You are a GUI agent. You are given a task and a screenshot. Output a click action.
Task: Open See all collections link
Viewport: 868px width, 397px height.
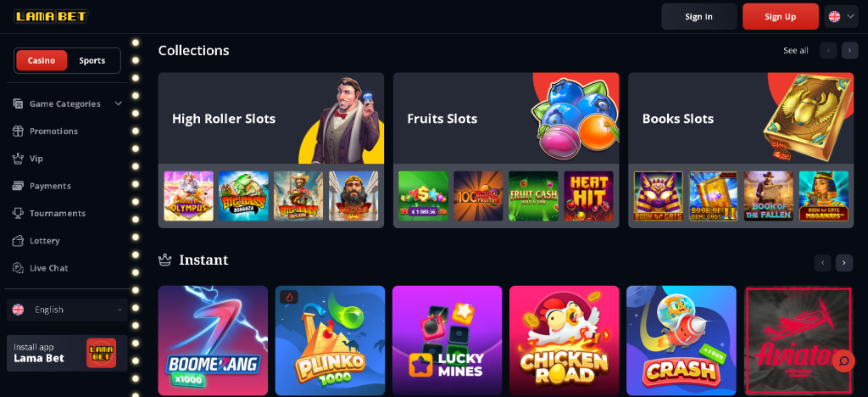795,50
